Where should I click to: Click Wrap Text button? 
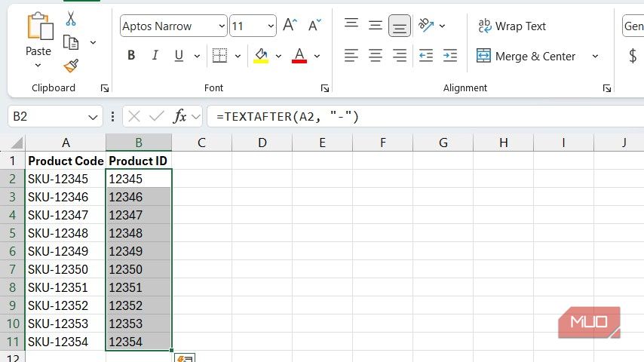pyautogui.click(x=512, y=26)
